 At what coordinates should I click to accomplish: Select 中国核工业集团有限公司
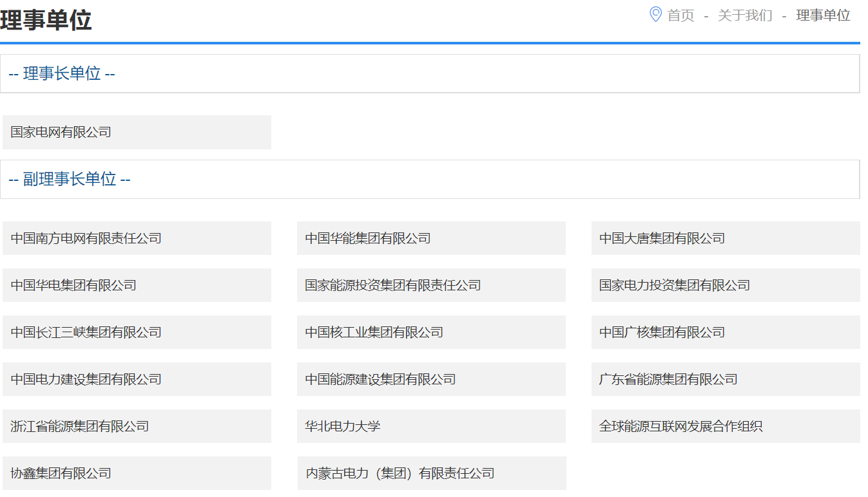[431, 332]
